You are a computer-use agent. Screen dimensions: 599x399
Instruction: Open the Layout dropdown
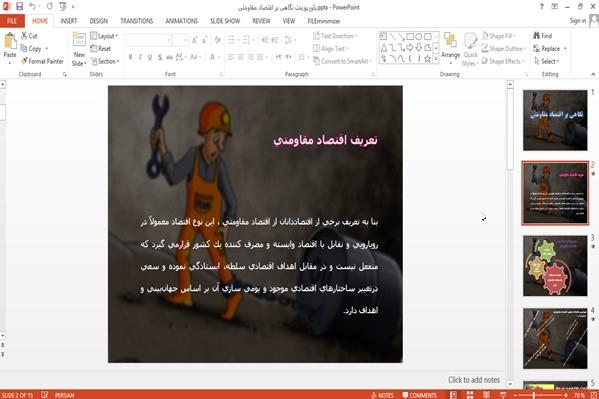tap(104, 36)
